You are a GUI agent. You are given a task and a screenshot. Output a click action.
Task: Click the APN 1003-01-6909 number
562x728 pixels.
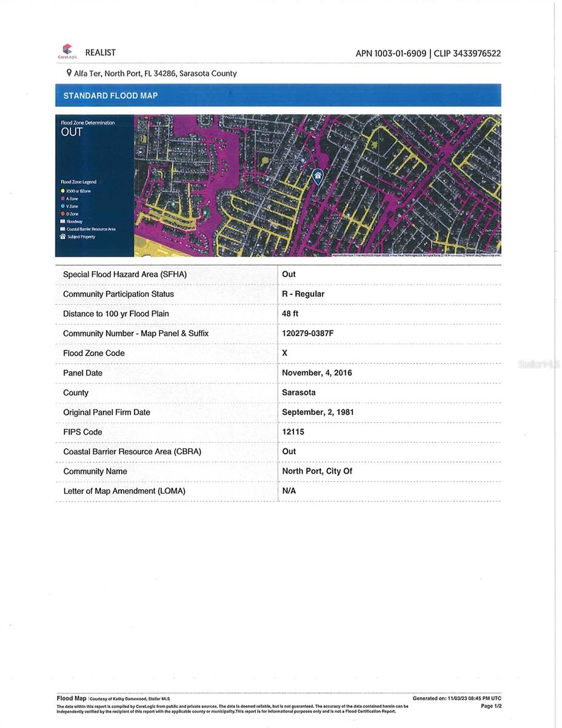(x=391, y=53)
